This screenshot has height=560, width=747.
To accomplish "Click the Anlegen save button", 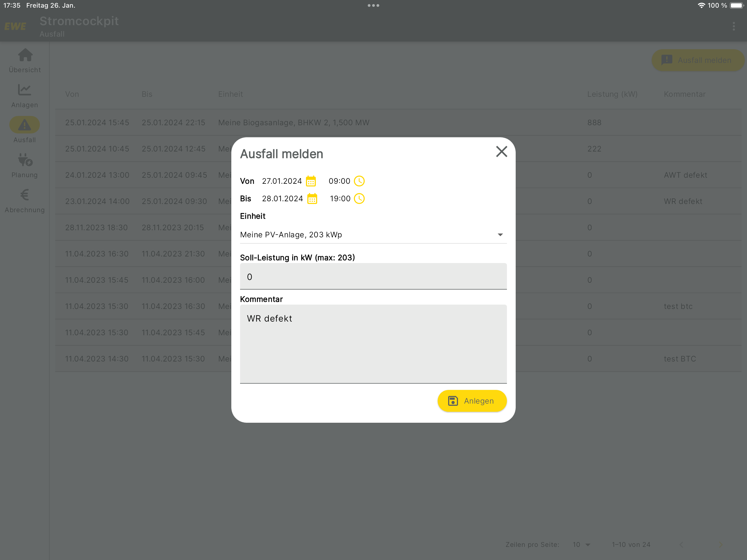I will (472, 401).
